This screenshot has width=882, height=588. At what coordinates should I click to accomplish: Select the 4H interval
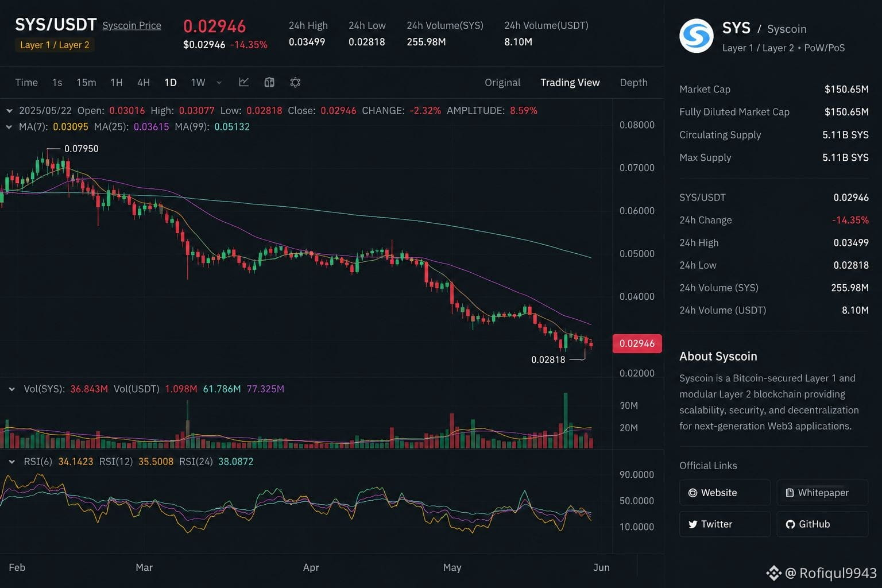pyautogui.click(x=144, y=82)
